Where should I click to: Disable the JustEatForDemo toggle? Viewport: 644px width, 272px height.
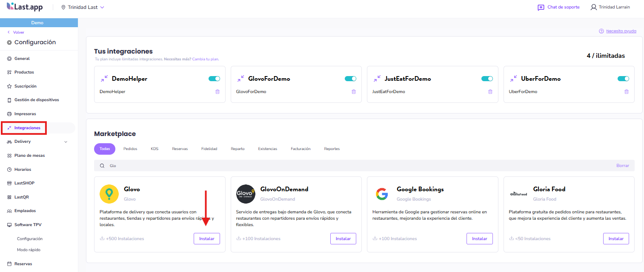point(487,79)
